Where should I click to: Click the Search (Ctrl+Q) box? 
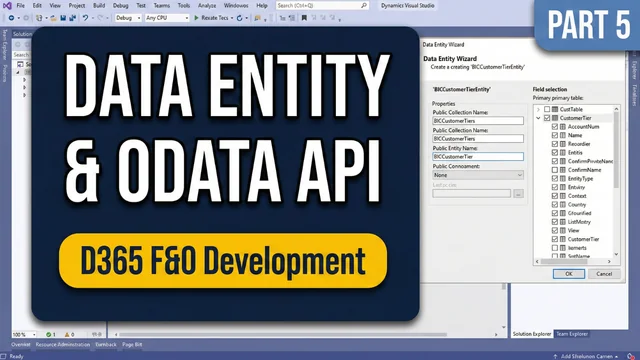coord(322,6)
